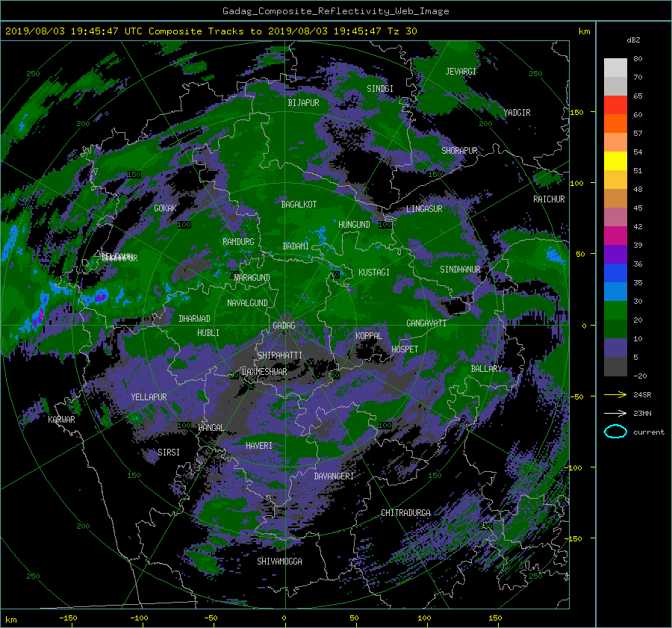The height and width of the screenshot is (628, 672).
Task: Click the dBZ legend heading
Action: pos(633,40)
